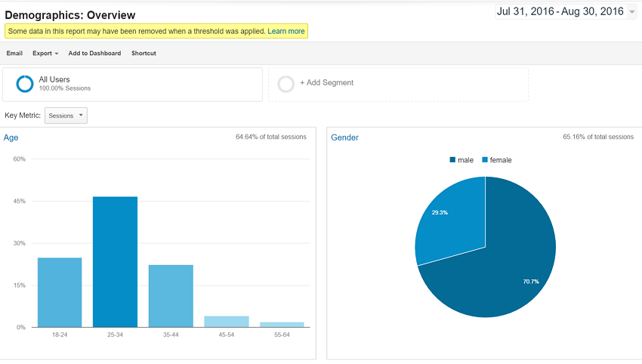This screenshot has width=642, height=364.
Task: Click the All Users donut icon
Action: 24,84
